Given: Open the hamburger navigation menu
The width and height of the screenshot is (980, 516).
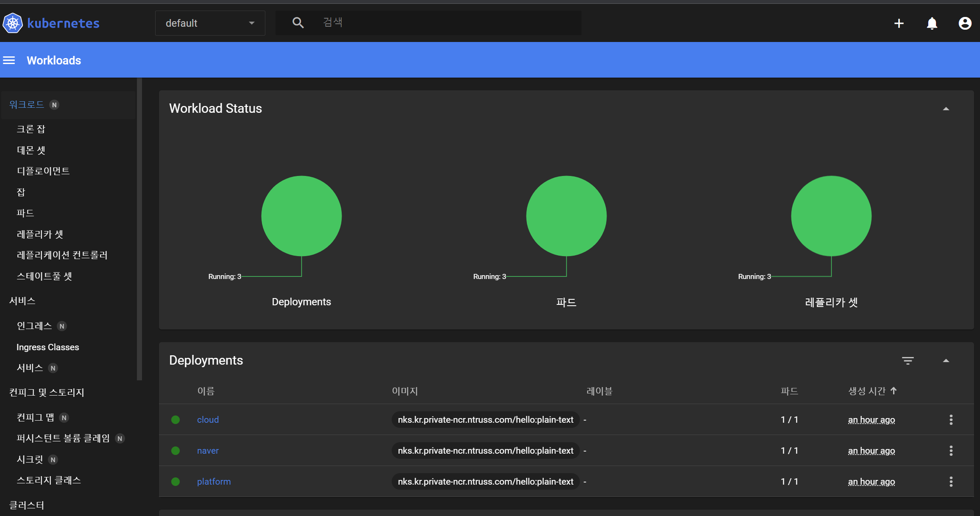Looking at the screenshot, I should [9, 60].
